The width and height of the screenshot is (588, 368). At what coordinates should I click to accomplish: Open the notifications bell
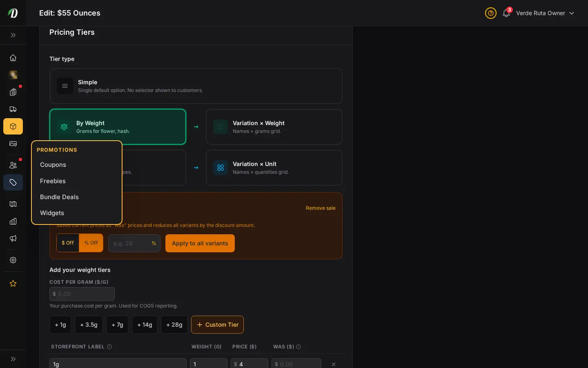(506, 13)
